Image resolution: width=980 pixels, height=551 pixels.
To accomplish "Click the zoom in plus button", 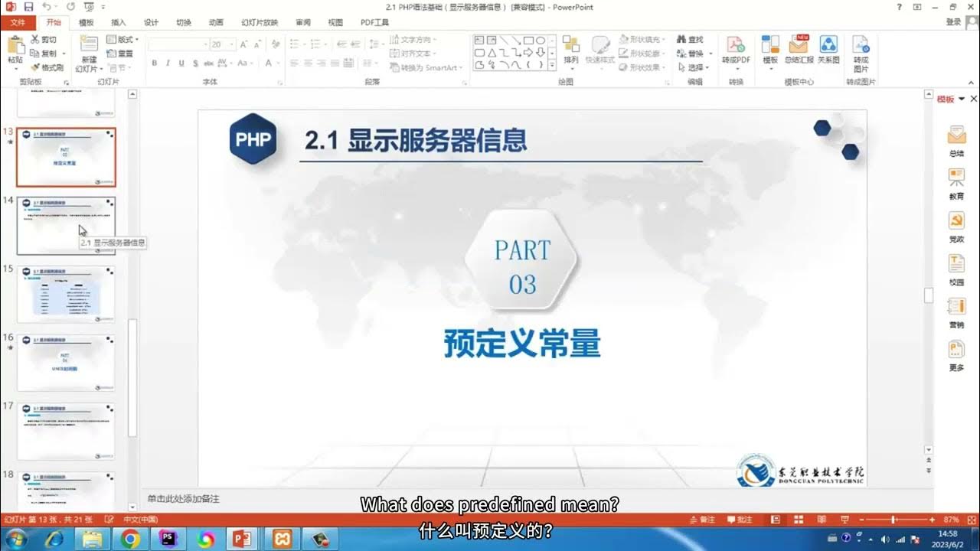I will (932, 520).
